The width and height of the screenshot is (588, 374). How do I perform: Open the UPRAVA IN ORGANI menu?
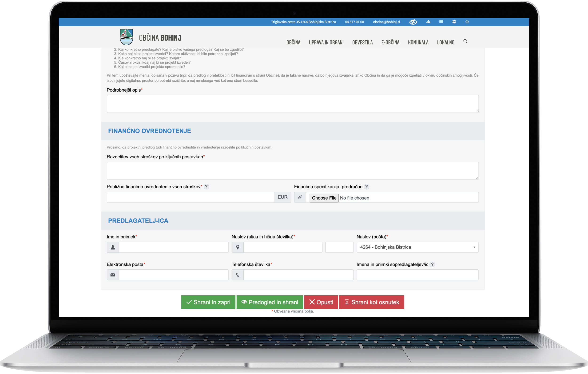point(326,43)
